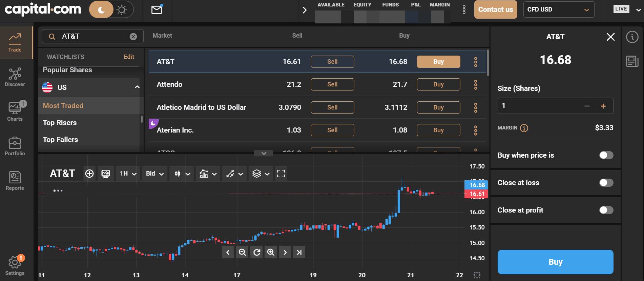Open account balance more options dots
This screenshot has width=644, height=281.
[464, 10]
